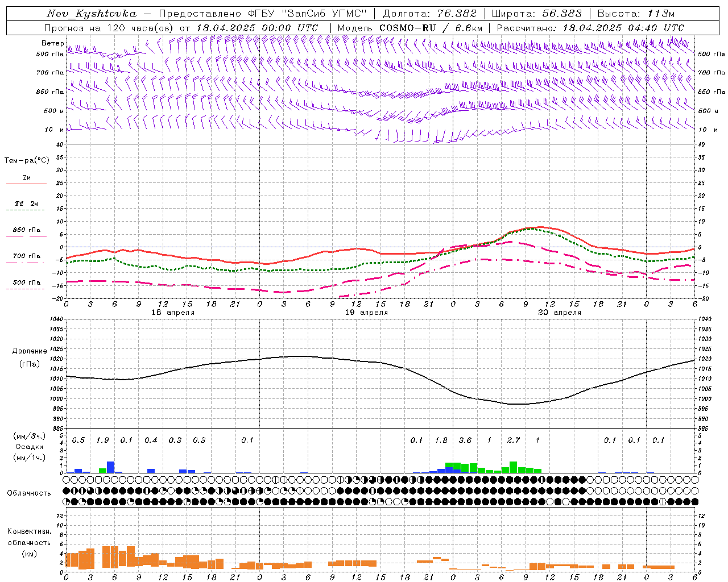The image size is (728, 582).
Task: Click the Конвективн. облачность panel label
Action: tap(29, 542)
